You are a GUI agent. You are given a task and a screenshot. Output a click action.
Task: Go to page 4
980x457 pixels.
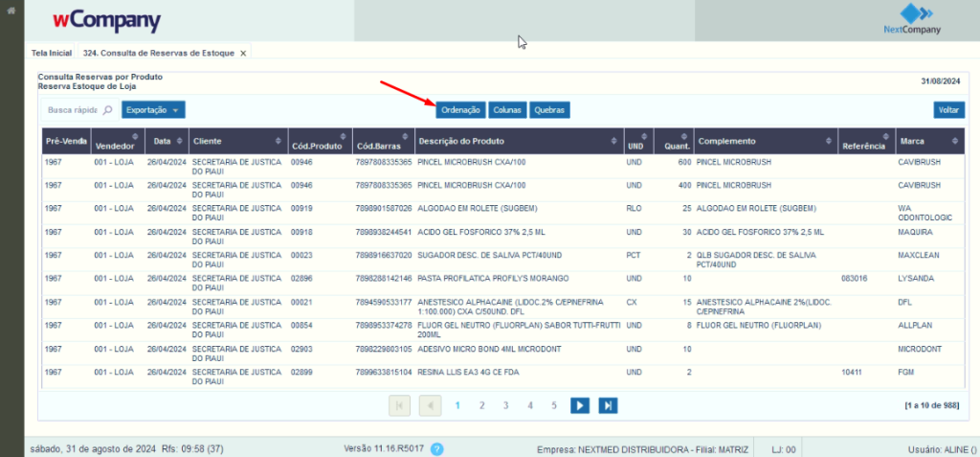click(x=530, y=405)
